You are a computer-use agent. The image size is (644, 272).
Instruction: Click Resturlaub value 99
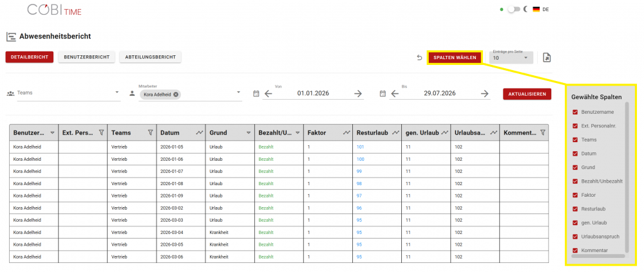click(359, 172)
